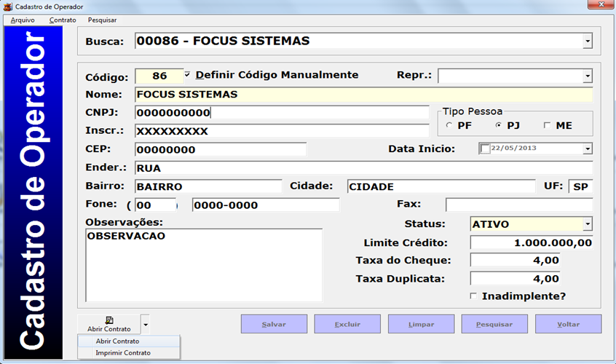Click the Voltar button

coord(568,324)
